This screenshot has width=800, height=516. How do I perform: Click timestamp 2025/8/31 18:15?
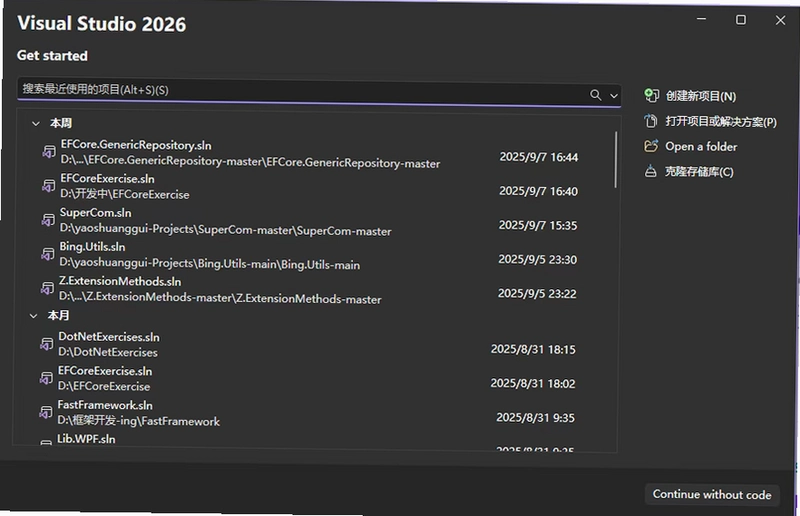pos(533,350)
